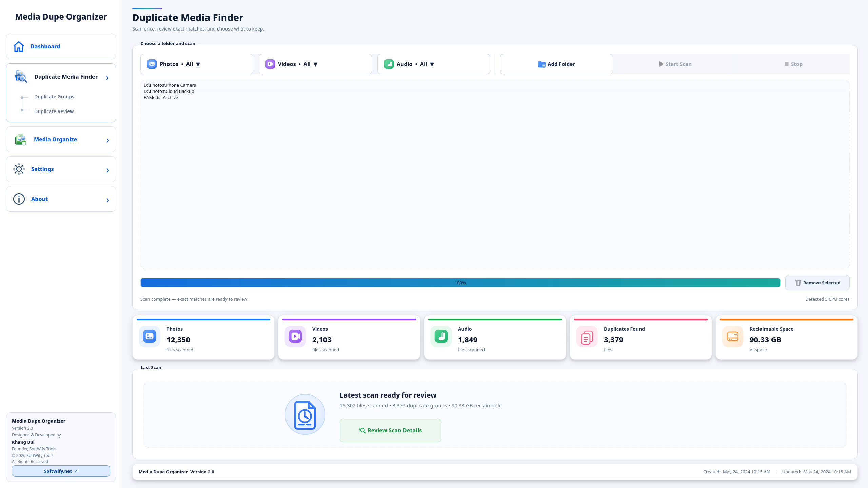Click the Duplicates Found card icon
Viewport: 868px width, 488px height.
(x=587, y=337)
